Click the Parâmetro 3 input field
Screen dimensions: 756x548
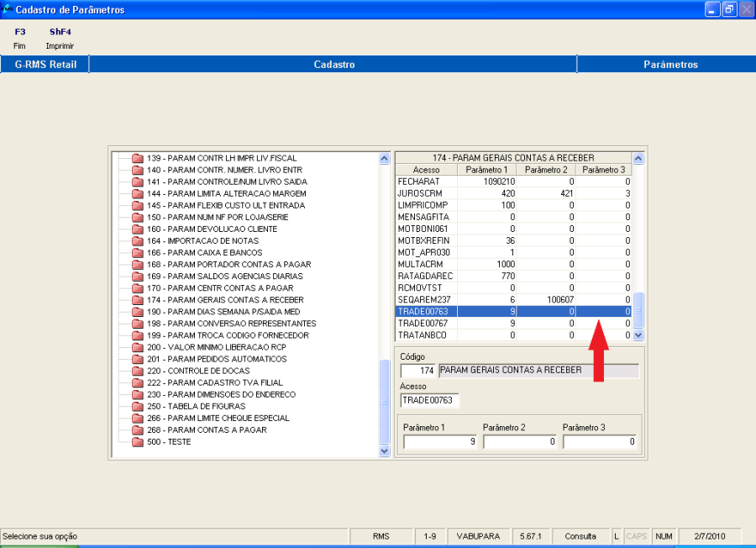coord(599,441)
